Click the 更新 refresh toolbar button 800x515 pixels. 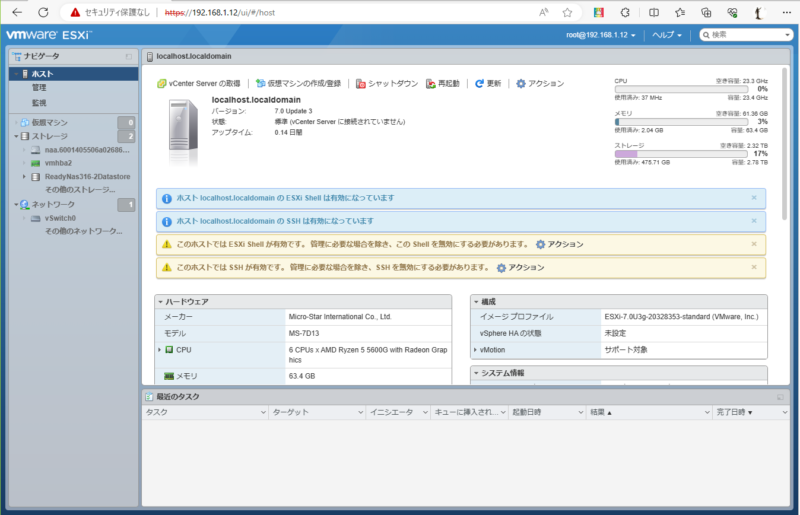(488, 83)
